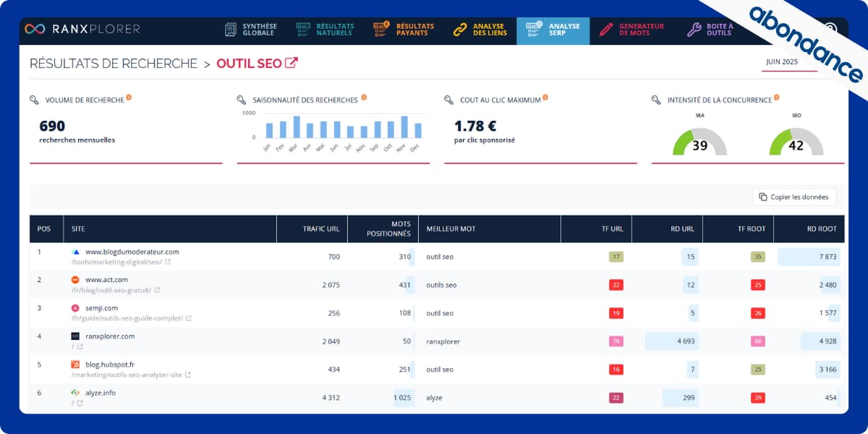
Task: Open external link after /fr/blog/outil-seo-gratuit/ path
Action: (157, 290)
